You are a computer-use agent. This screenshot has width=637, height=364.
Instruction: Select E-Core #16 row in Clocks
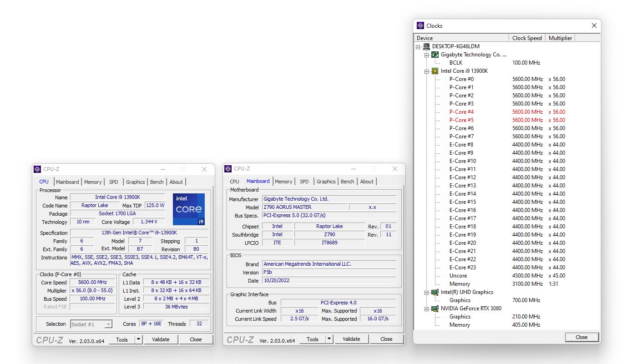coord(463,210)
